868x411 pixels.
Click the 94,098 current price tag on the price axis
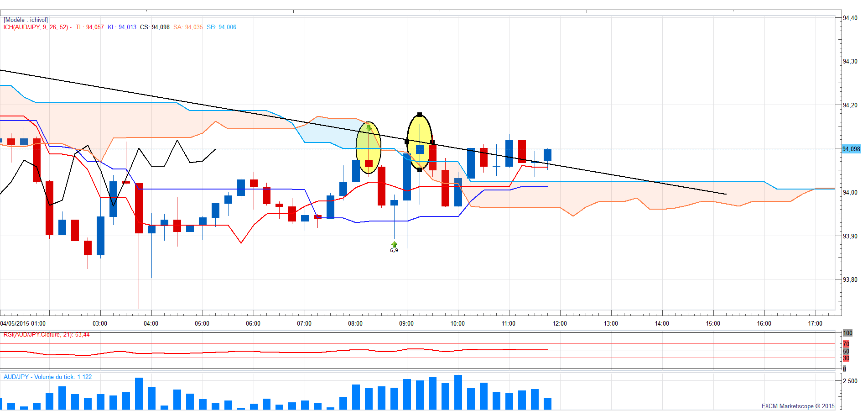click(x=851, y=149)
